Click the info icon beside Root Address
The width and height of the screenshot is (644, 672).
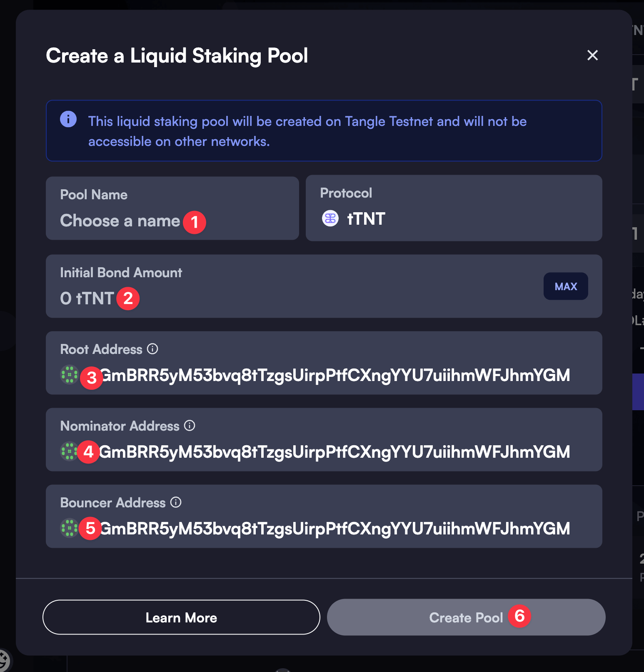coord(152,349)
